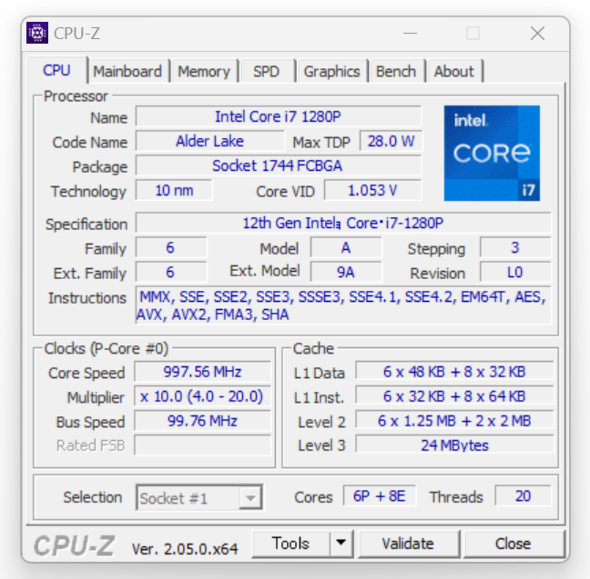Click the Tools button
This screenshot has height=579, width=590.
click(290, 544)
